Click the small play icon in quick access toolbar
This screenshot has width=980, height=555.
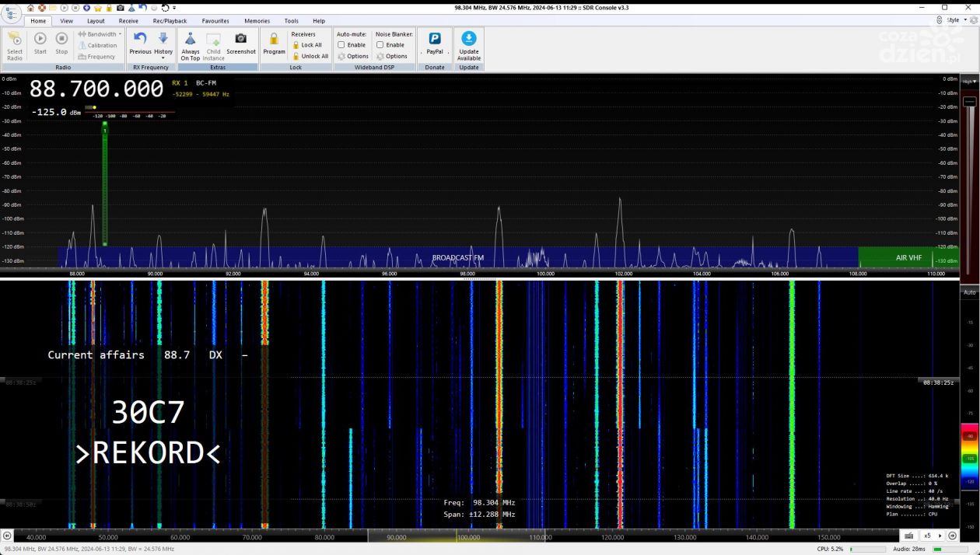[64, 8]
